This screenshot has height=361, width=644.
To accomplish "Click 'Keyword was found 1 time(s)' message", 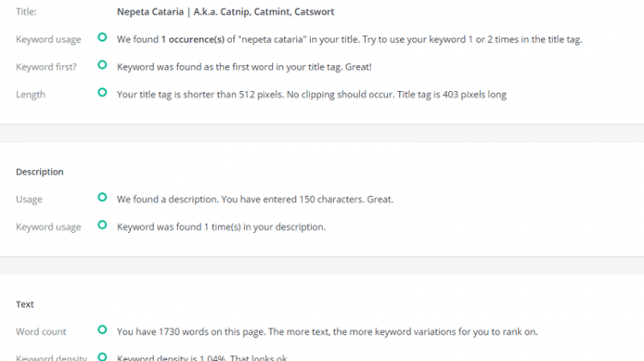I will pos(222,227).
